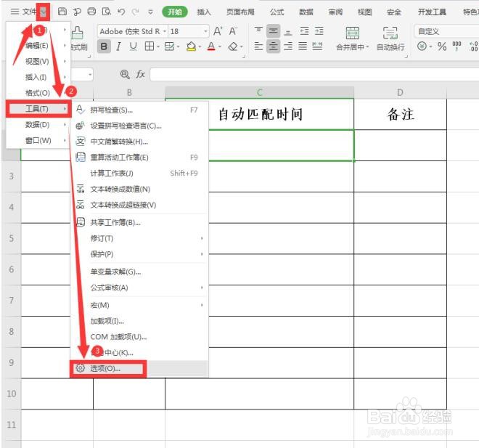Image resolution: width=479 pixels, height=448 pixels.
Task: Click the Clear format eraser icon
Action: tap(233, 46)
